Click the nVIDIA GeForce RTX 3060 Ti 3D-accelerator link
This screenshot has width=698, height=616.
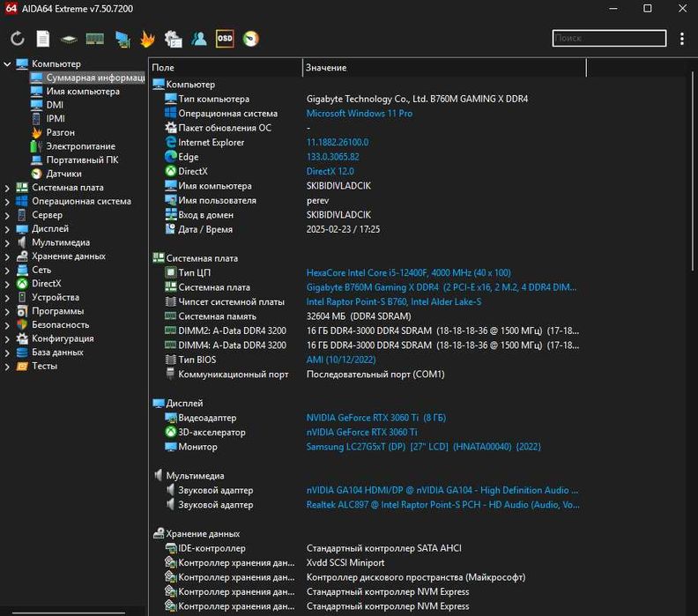[362, 432]
